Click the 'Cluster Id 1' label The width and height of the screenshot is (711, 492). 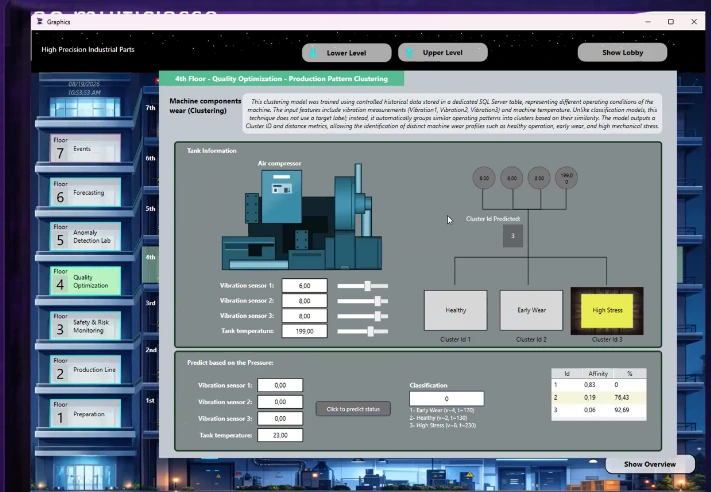[x=455, y=339]
